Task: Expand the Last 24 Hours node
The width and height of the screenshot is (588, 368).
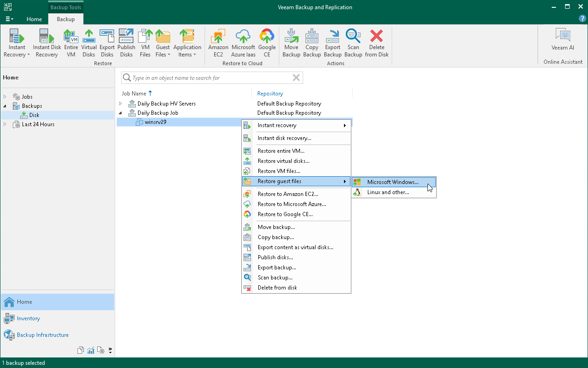Action: click(5, 124)
